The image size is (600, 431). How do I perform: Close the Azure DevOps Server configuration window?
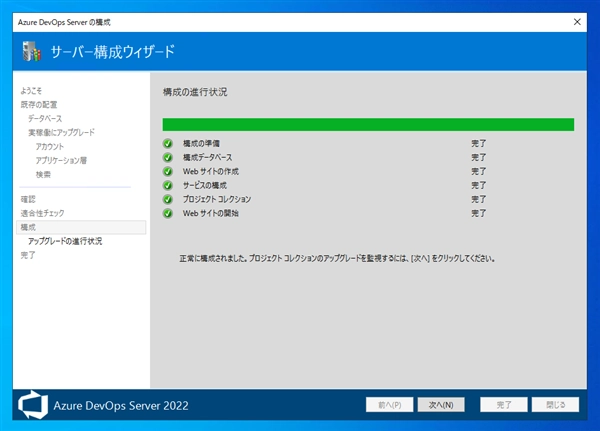pos(577,22)
